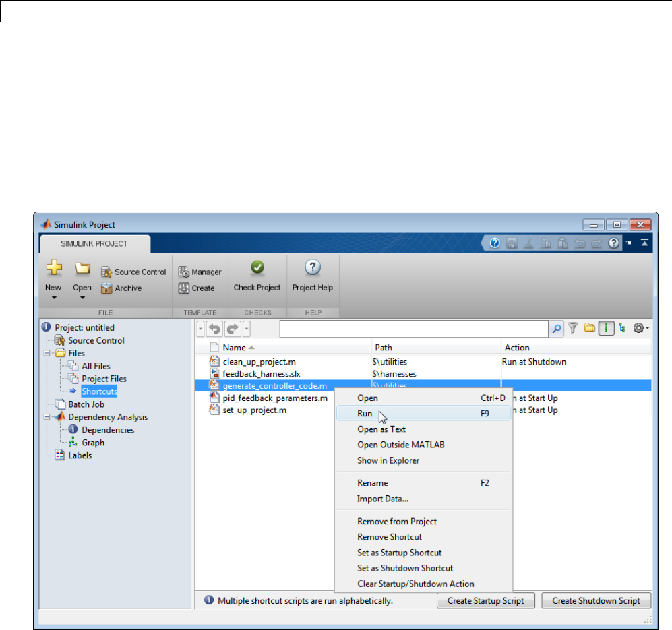Toggle the list view layout button
Screen dimensions: 672x630
point(606,328)
